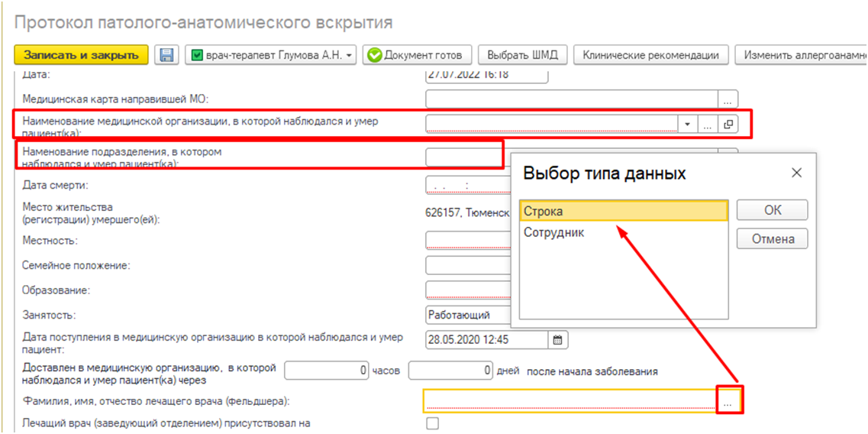868x434 pixels.
Task: Open врач-терапевт Глумова А.Н. dropdown
Action: pos(270,55)
